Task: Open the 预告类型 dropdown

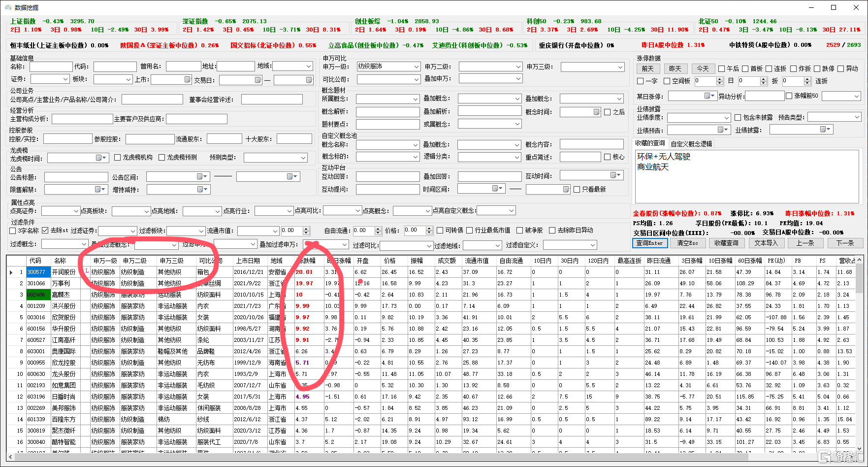Action: [835, 117]
